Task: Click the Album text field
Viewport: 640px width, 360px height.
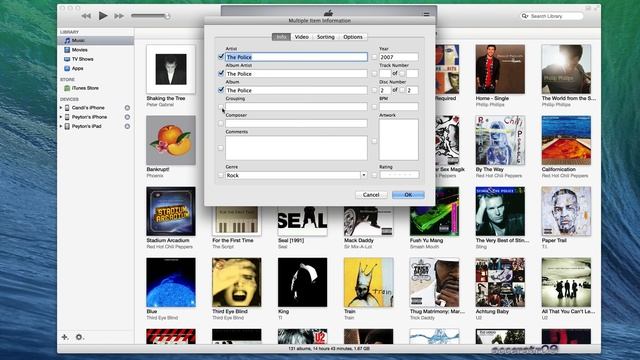Action: click(296, 90)
